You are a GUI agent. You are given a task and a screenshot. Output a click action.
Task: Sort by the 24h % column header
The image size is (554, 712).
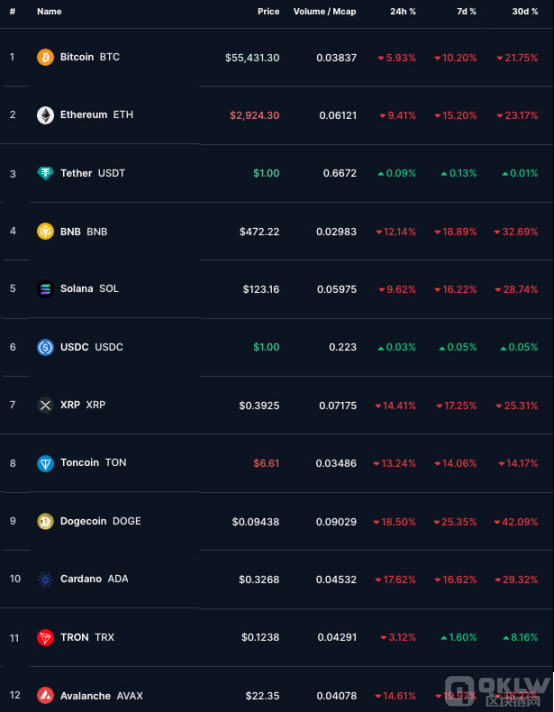click(403, 11)
